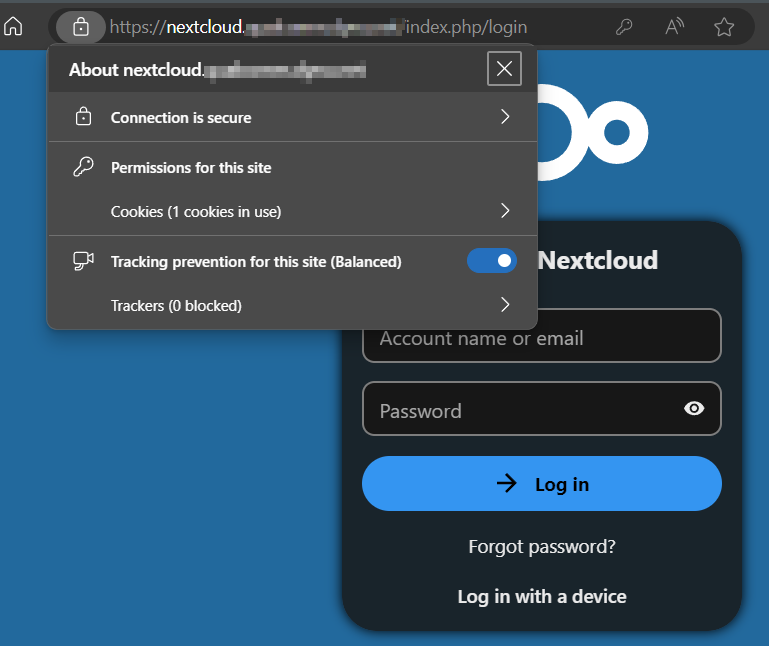Screen dimensions: 769x646
Task: Click the lock icon beside Connection is secure
Action: click(x=83, y=117)
